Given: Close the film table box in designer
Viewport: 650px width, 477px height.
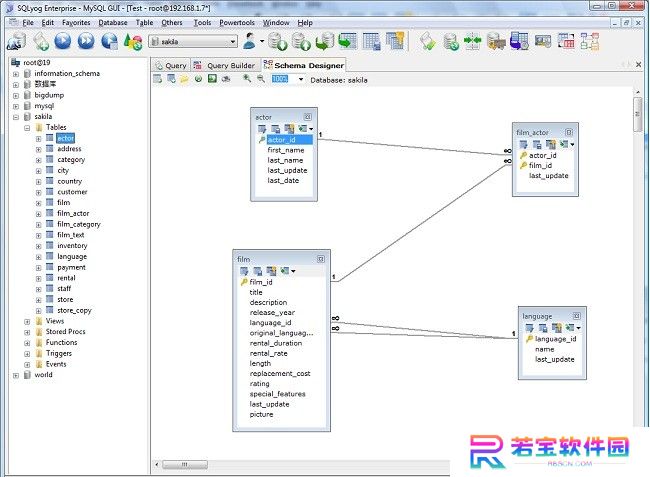Looking at the screenshot, I should (x=321, y=259).
